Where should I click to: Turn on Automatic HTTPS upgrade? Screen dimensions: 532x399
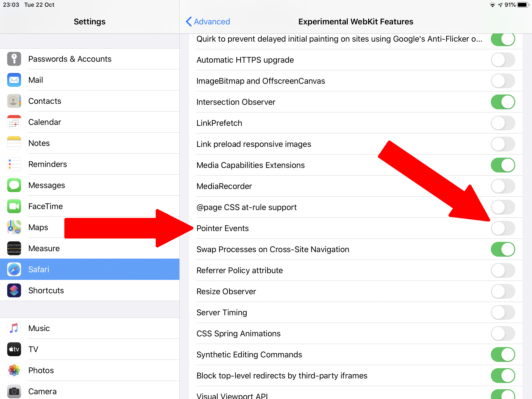[503, 60]
